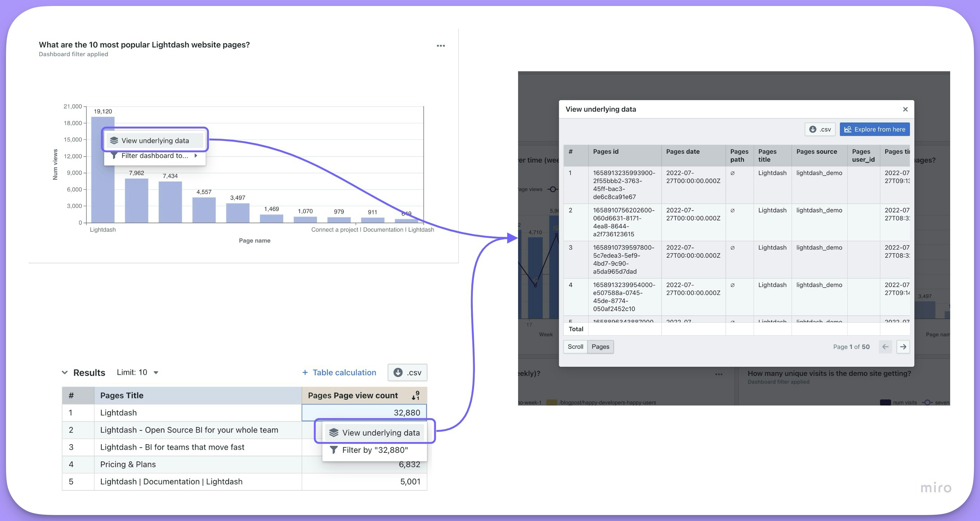Switch to Scroll mode in the data modal
Screen dimensions: 980x521
coord(575,347)
